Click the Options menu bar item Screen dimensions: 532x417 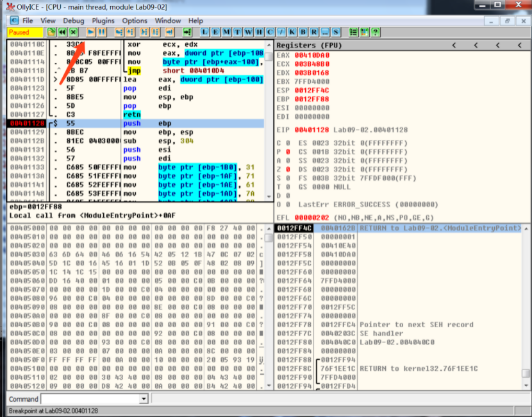(135, 20)
